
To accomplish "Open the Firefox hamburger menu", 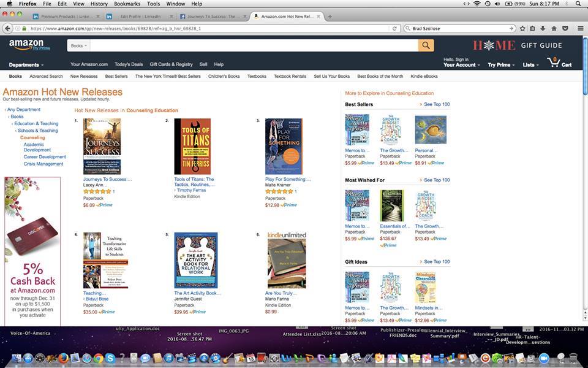I will point(580,28).
